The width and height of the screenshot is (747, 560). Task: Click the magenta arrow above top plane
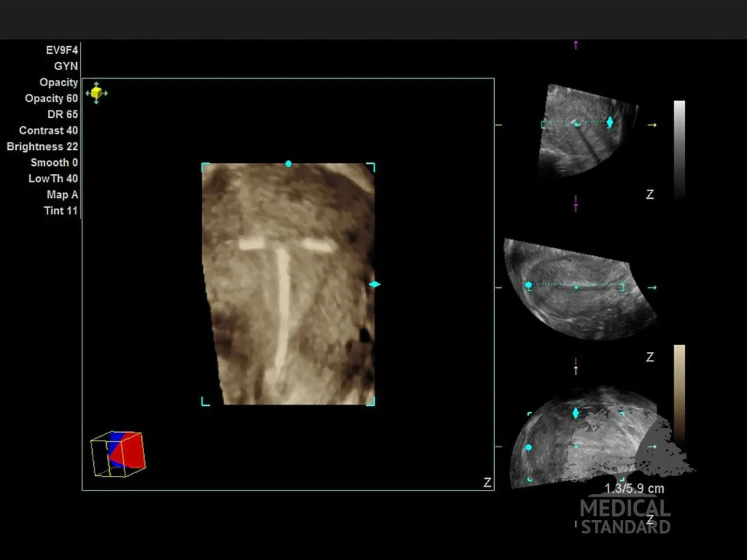576,45
